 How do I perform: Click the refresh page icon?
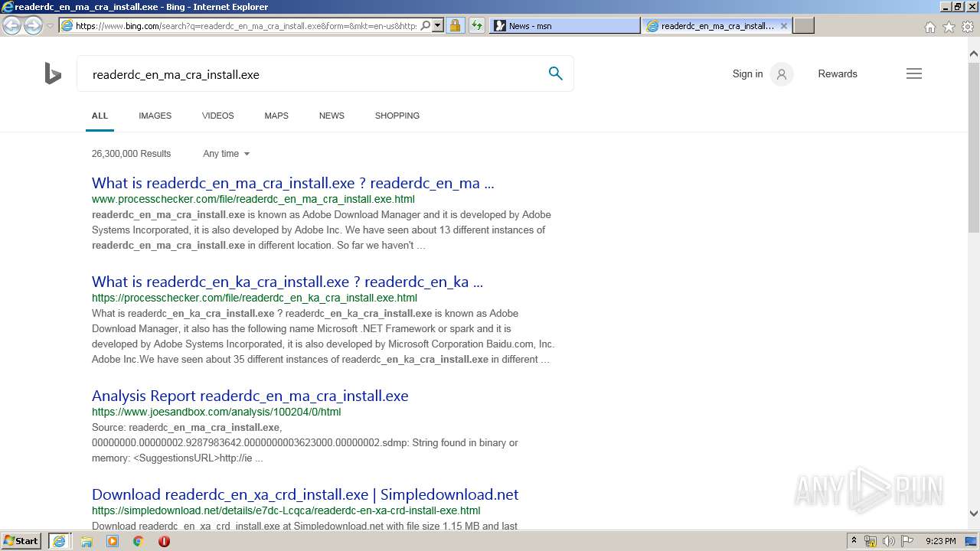(477, 25)
